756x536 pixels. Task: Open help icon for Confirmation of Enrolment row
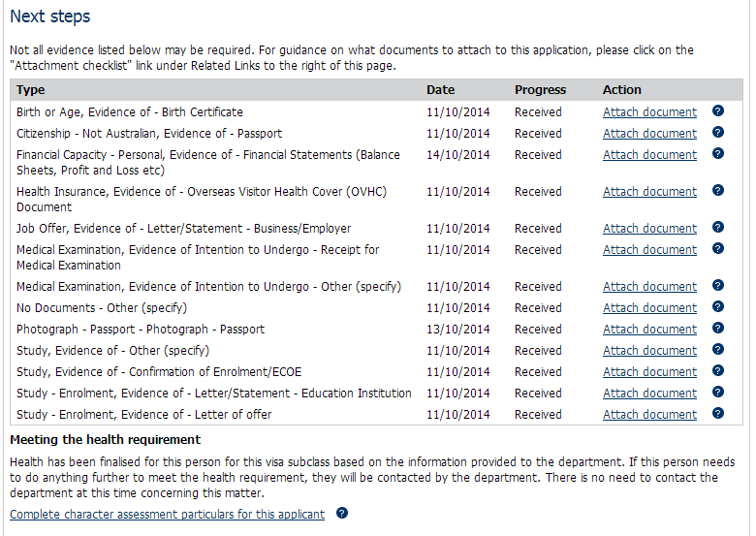tap(718, 371)
